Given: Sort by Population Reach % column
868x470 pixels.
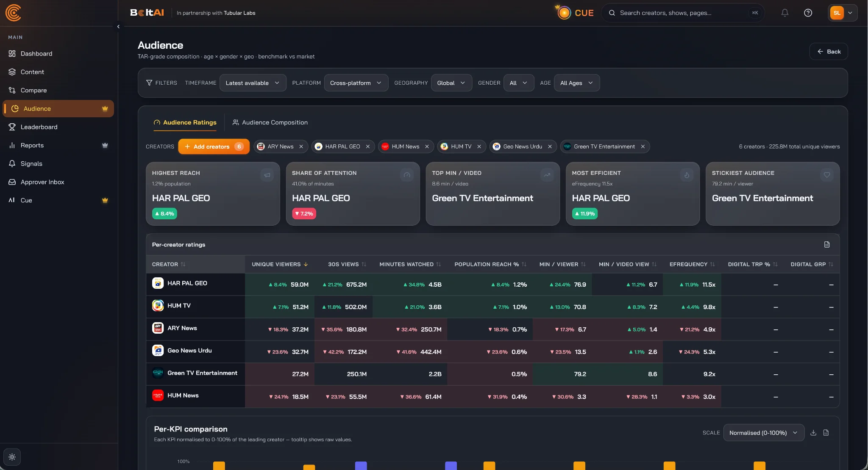Looking at the screenshot, I should click(490, 264).
